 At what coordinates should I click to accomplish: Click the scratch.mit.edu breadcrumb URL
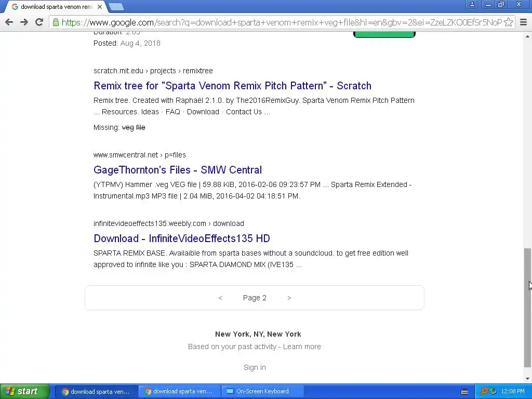point(153,71)
